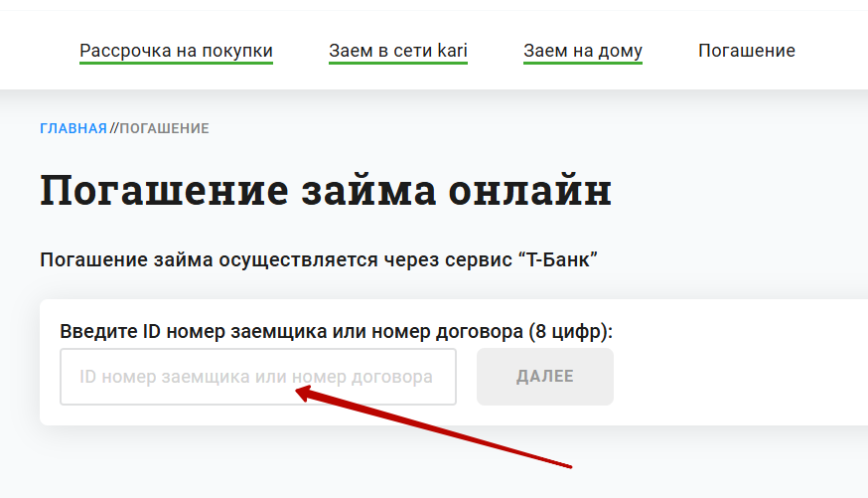Viewport: 868px width, 498px height.
Task: Click the green underline under Заем на дому
Action: coord(583,64)
